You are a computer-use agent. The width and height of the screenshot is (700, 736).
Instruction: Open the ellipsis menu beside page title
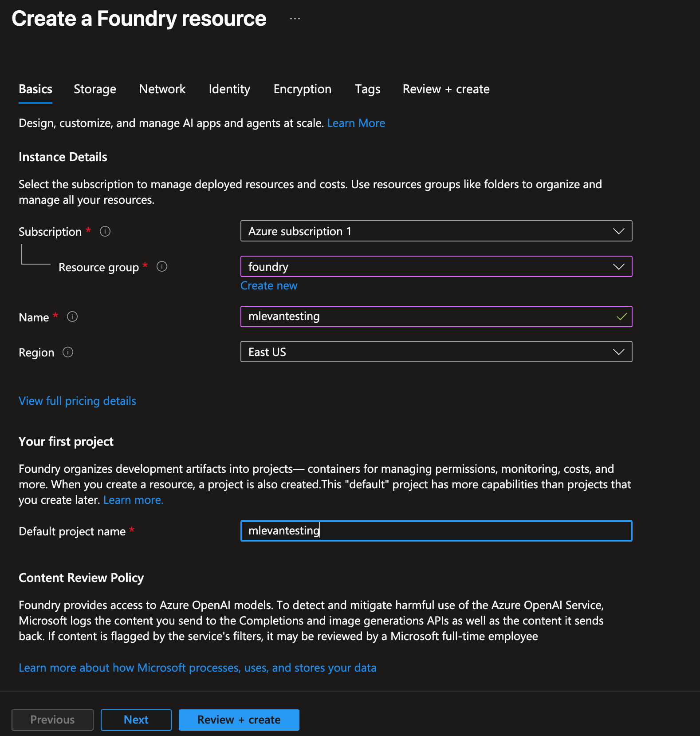coord(295,19)
